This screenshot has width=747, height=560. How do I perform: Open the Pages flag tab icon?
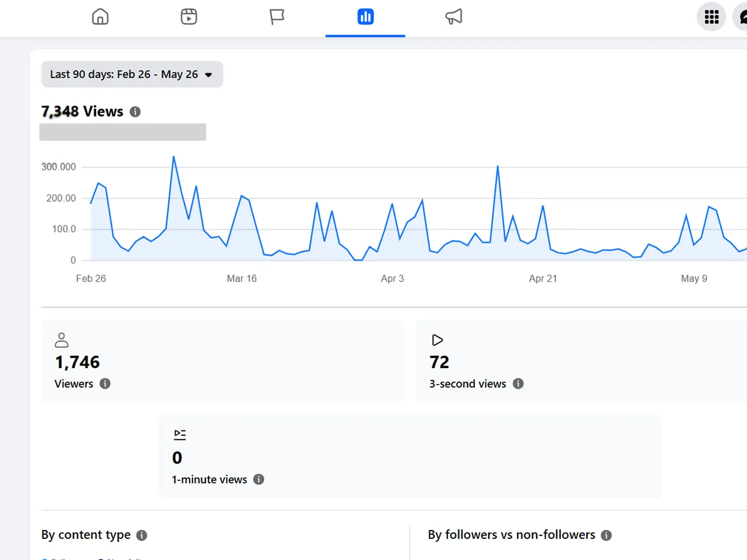coord(277,17)
